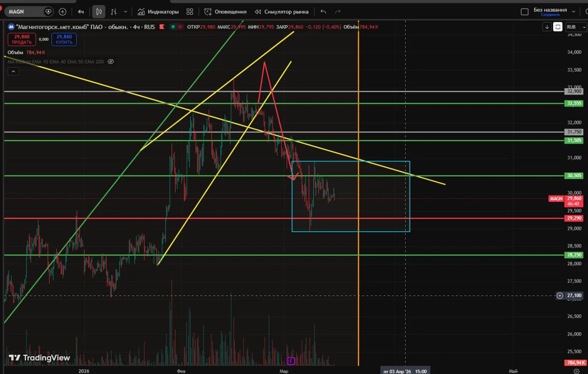This screenshot has width=588, height=374.
Task: Click the 29,860 ПРОДАТЬ sell button
Action: tap(22, 39)
